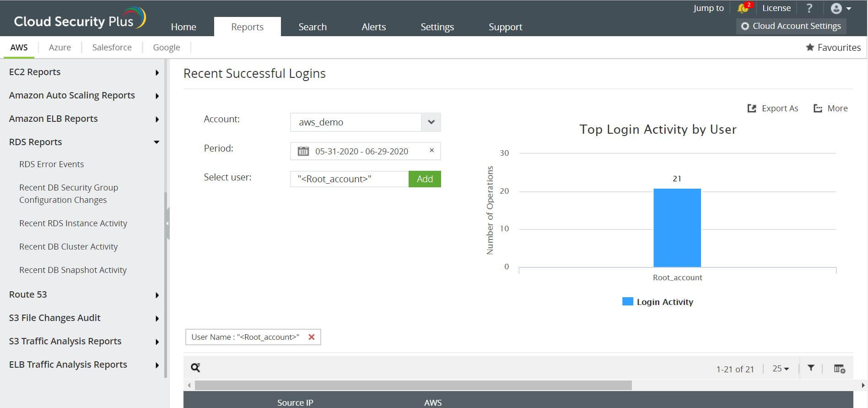Screen dimensions: 868x408
Task: Open the Account dropdown showing aws_demo
Action: [x=366, y=122]
